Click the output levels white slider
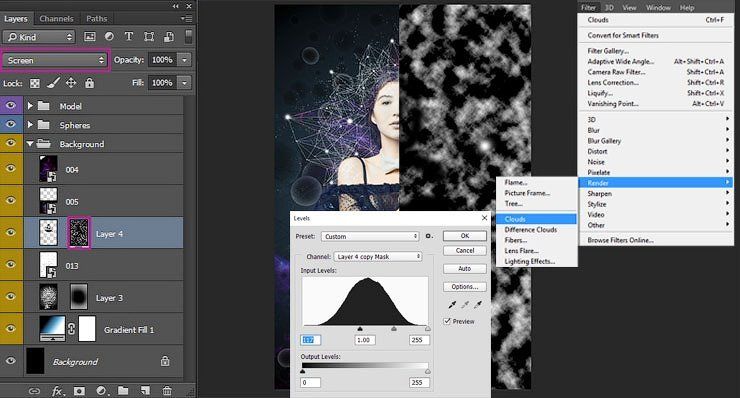The image size is (740, 398). point(428,372)
